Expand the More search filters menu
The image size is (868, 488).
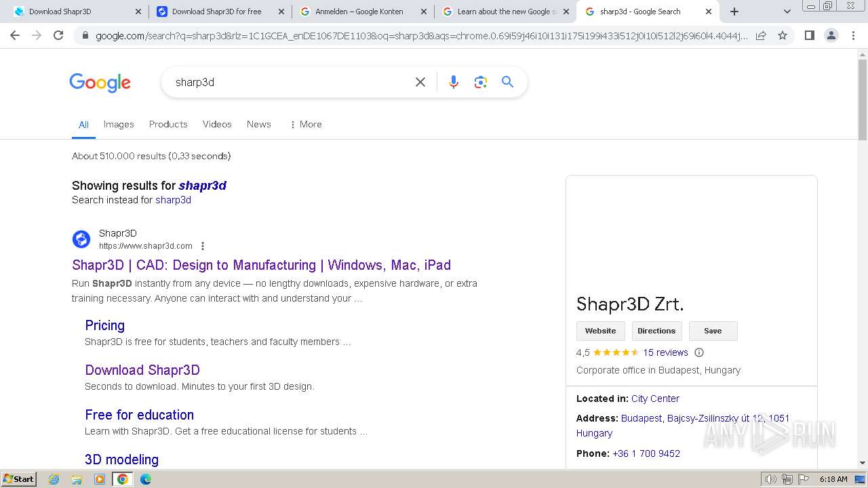coord(305,124)
